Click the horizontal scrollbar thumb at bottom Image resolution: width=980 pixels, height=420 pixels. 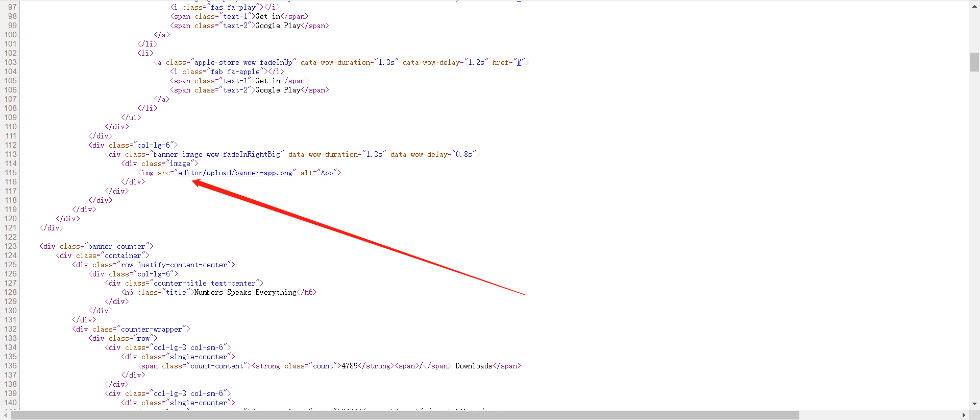(404, 415)
